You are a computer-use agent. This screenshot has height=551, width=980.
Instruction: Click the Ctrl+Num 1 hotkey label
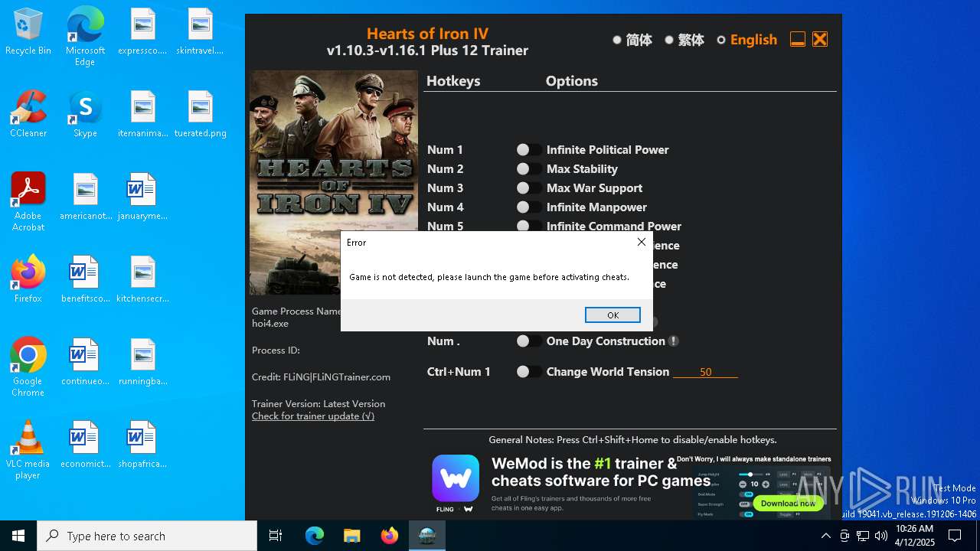click(459, 372)
